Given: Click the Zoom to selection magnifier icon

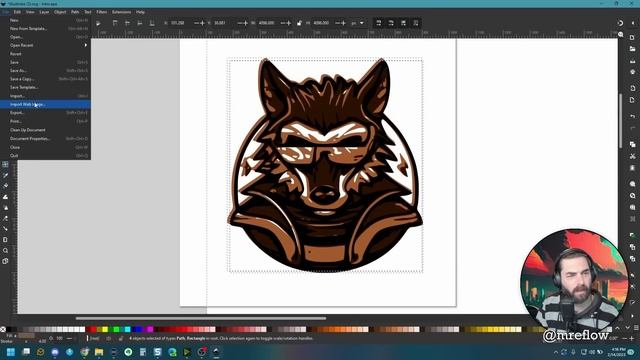Looking at the screenshot, I should [x=632, y=184].
